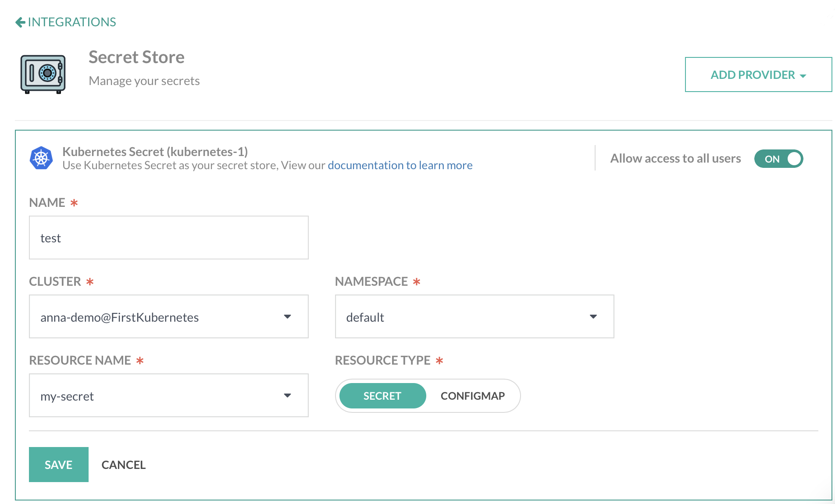Go back to Integrations page
Viewport: 835px width, 504px height.
click(x=72, y=22)
